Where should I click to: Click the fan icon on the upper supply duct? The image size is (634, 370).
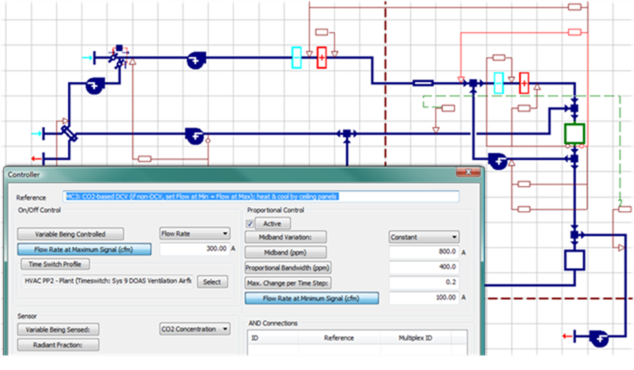click(x=196, y=60)
